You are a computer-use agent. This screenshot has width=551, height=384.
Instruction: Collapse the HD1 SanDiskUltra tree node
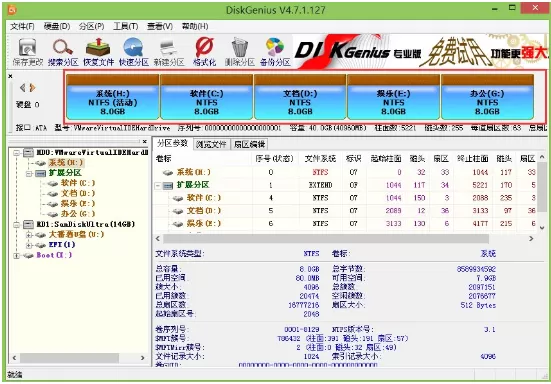click(x=17, y=224)
